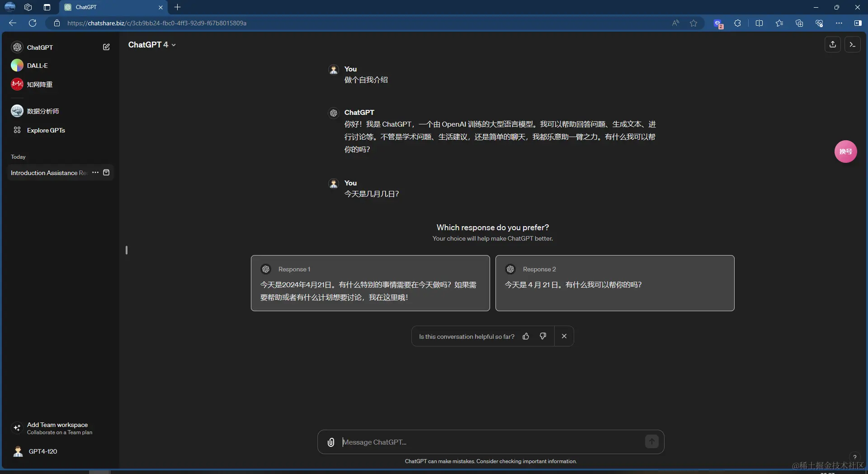Click the browser profile avatar icon
The width and height of the screenshot is (868, 474).
tap(9, 7)
